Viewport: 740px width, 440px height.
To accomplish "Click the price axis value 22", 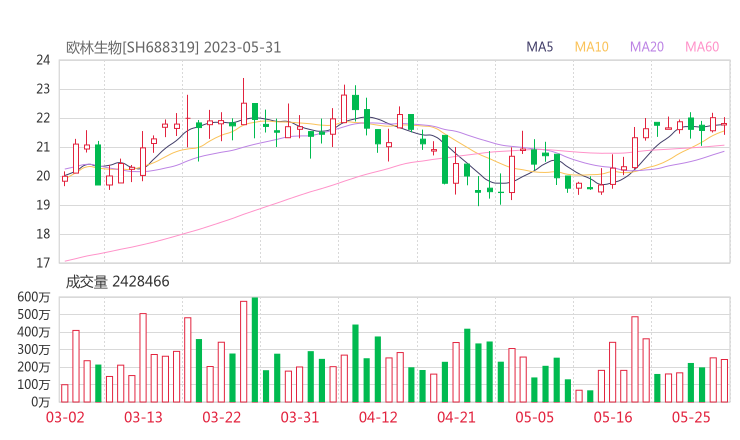I will 43,118.
